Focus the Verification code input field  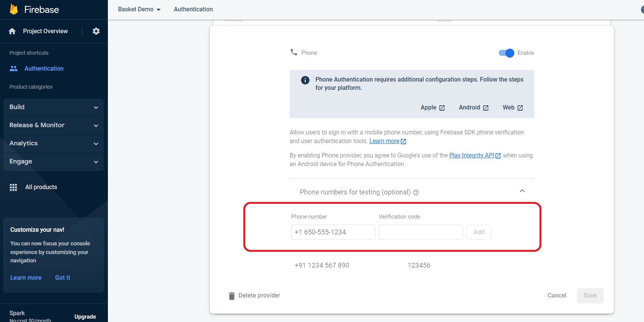click(x=421, y=232)
